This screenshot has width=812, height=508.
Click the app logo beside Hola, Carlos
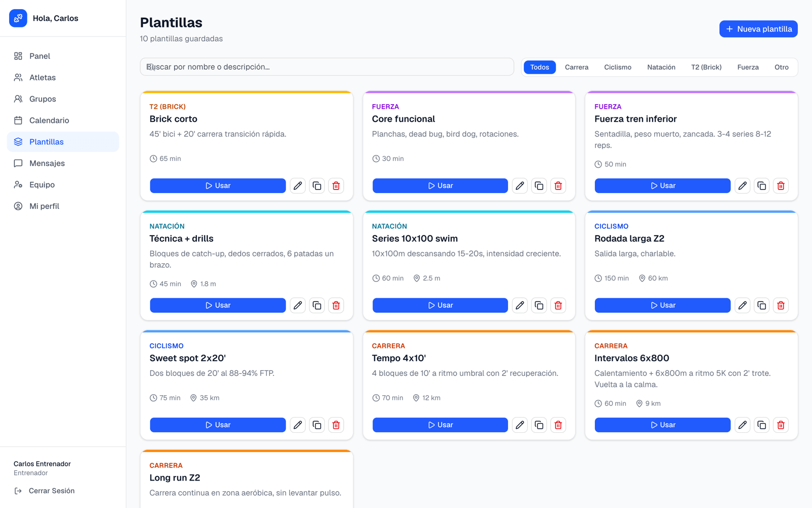pyautogui.click(x=18, y=18)
